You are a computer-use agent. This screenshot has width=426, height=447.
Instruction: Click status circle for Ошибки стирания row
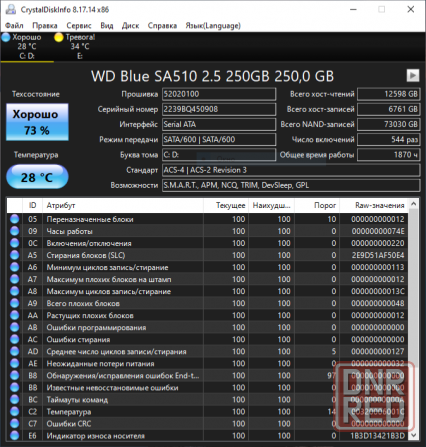point(14,339)
